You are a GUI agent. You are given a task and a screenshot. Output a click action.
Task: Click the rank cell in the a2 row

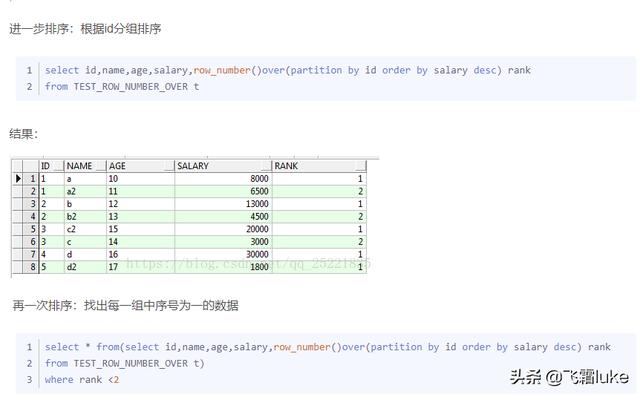(x=319, y=191)
